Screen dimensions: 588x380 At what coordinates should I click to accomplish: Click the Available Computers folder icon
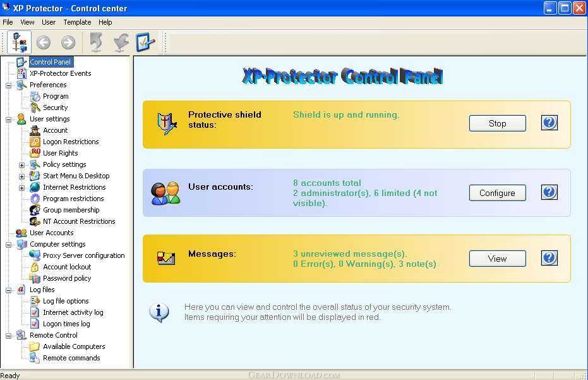35,346
